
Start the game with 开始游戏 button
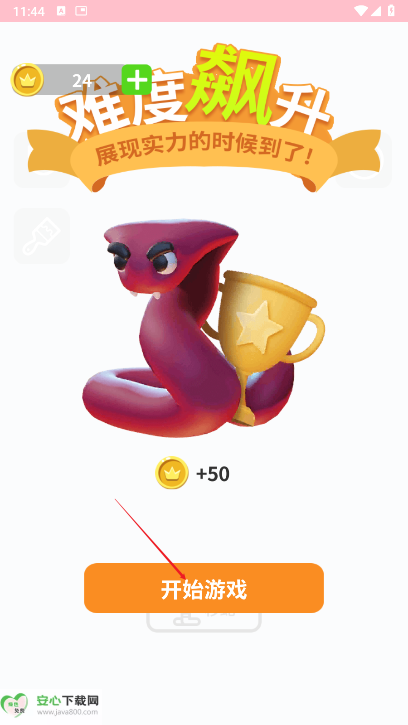(x=204, y=588)
